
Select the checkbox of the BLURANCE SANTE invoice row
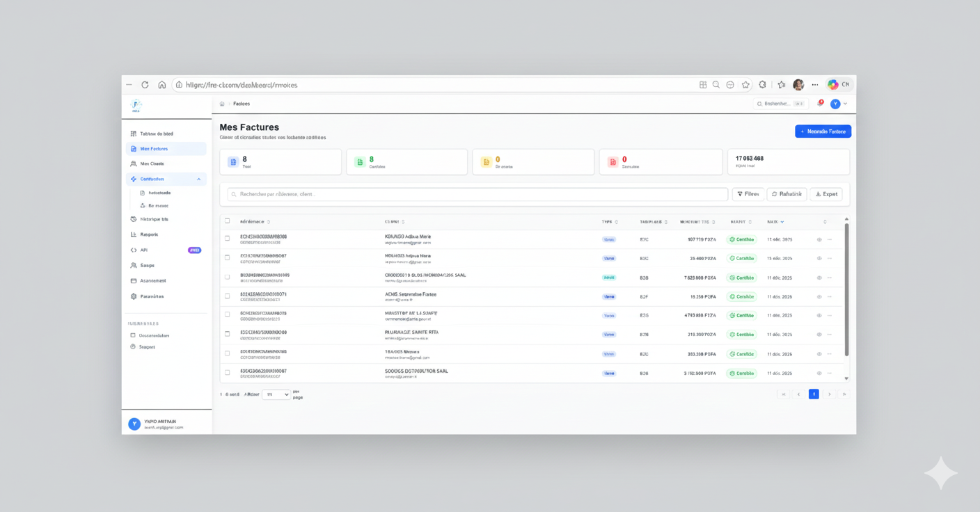pyautogui.click(x=227, y=334)
